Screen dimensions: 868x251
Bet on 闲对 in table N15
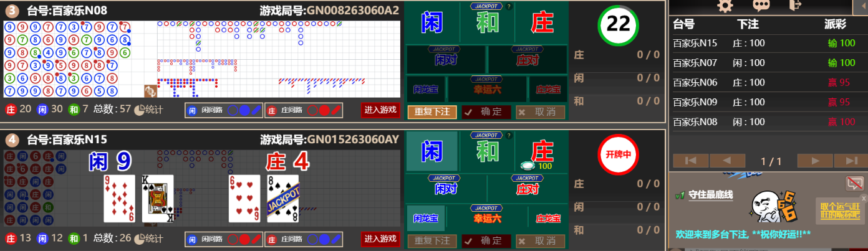[446, 188]
